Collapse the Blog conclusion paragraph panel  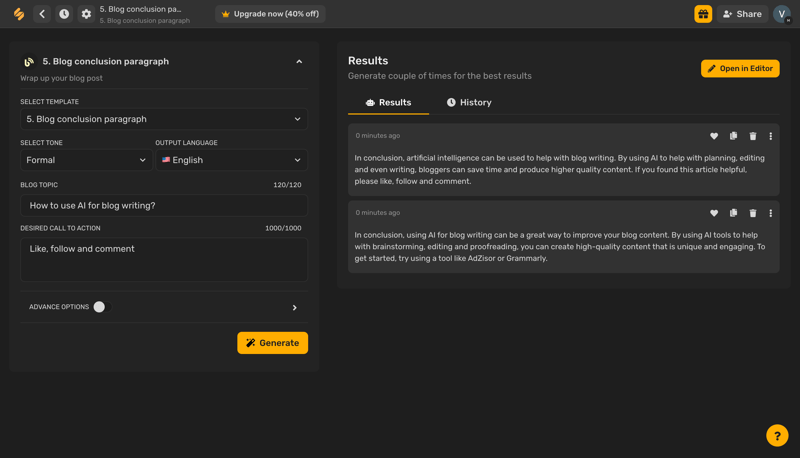[x=299, y=62]
